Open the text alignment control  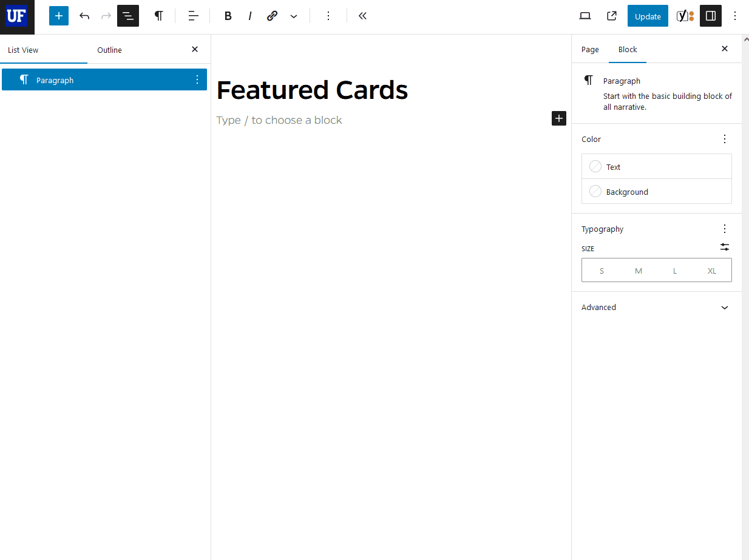click(x=193, y=16)
